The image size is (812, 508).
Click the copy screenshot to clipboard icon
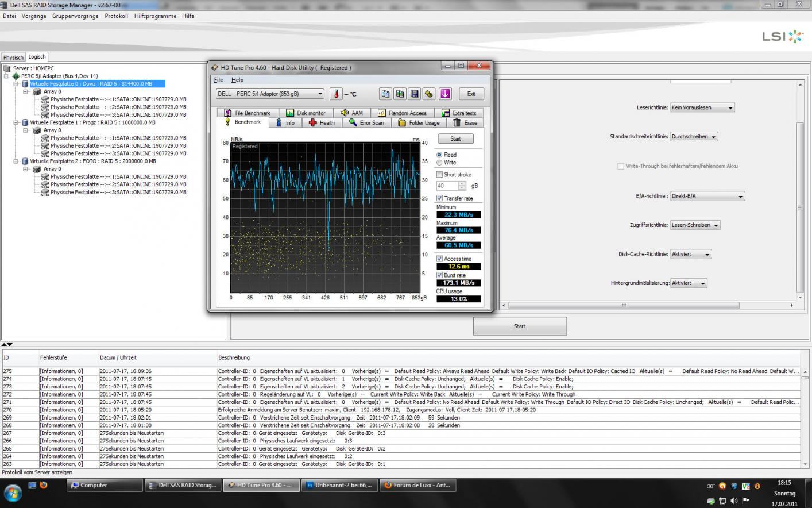pyautogui.click(x=400, y=94)
